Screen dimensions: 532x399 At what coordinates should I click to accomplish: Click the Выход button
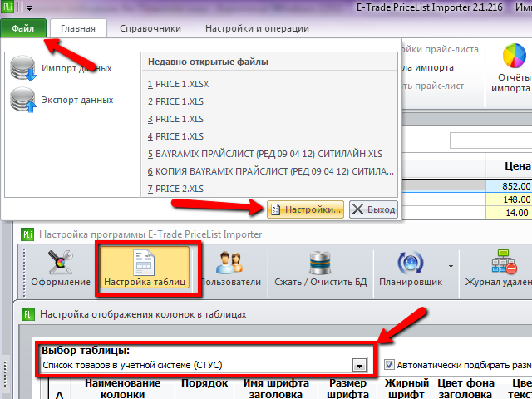[x=373, y=209]
